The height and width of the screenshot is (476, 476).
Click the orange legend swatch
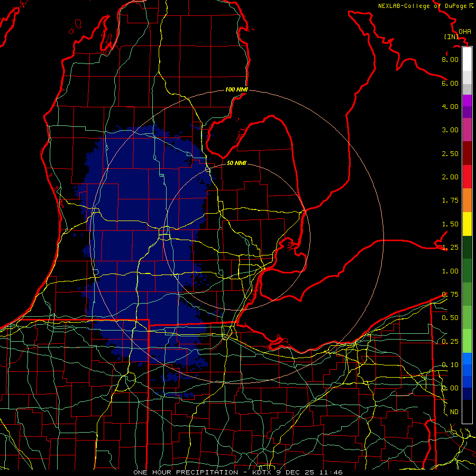[x=467, y=200]
